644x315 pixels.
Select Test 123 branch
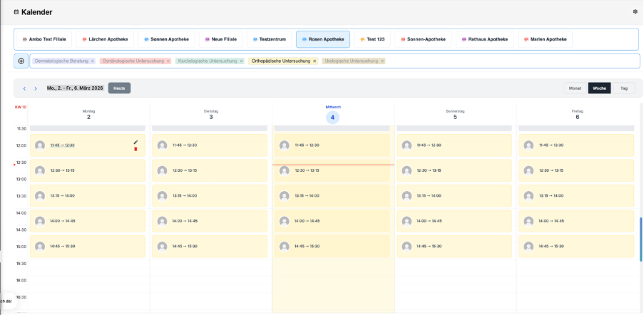coord(372,39)
